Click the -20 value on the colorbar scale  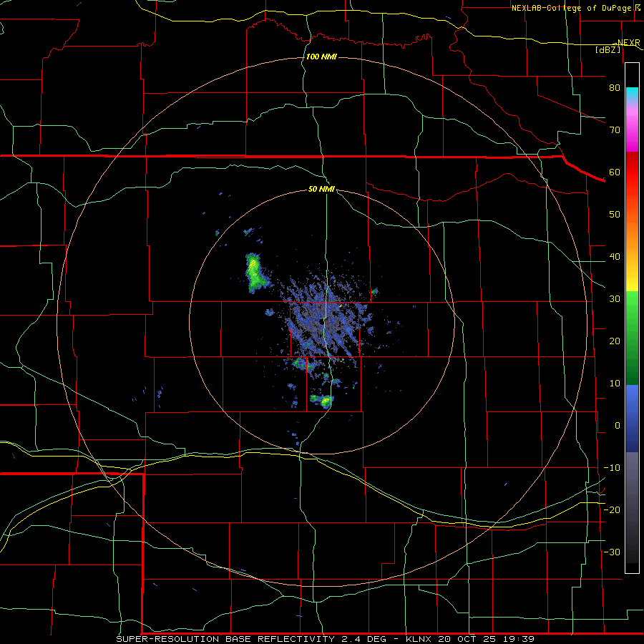[x=612, y=510]
